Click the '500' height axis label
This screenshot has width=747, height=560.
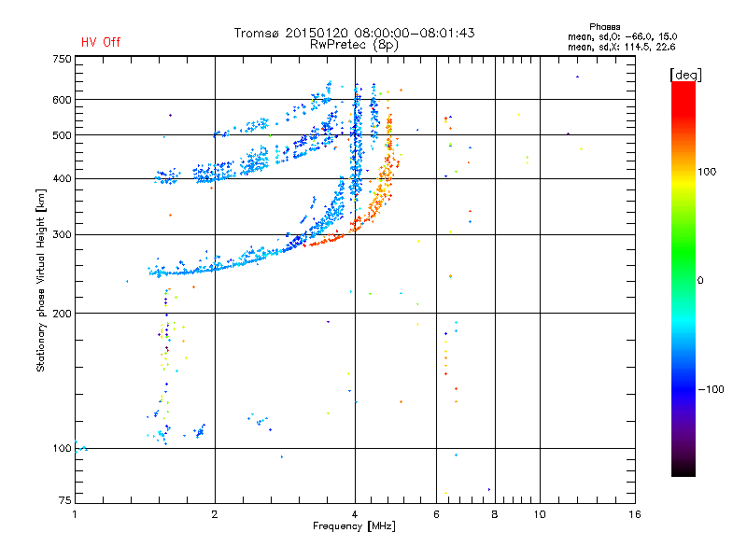click(62, 135)
